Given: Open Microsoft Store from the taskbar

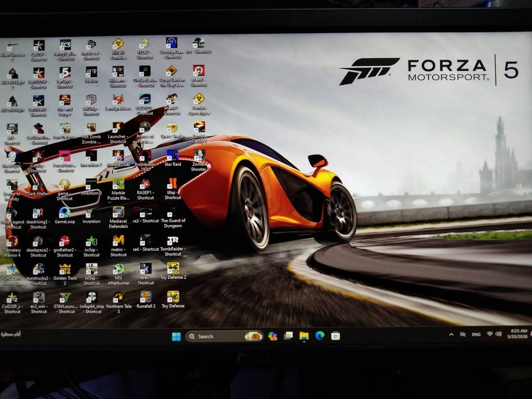Looking at the screenshot, I should tap(335, 336).
